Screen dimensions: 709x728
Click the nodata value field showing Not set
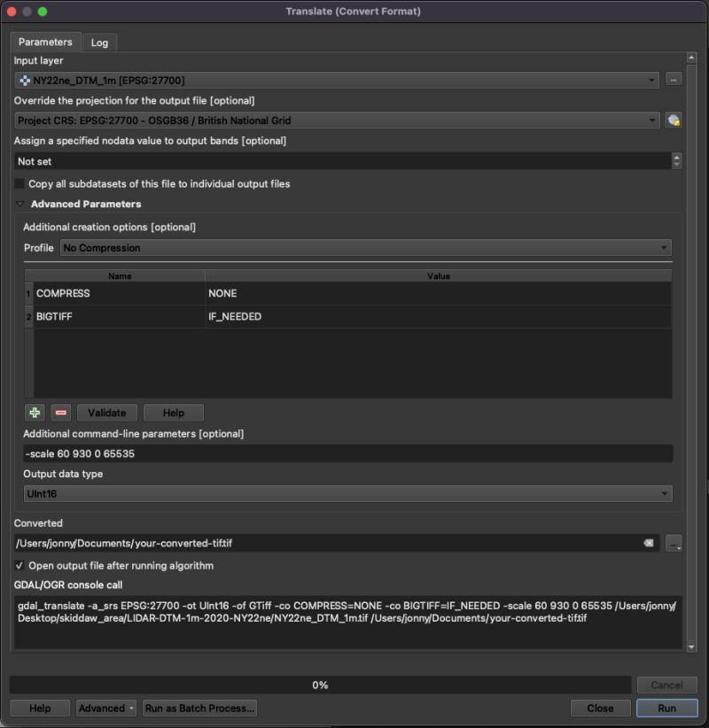tap(337, 161)
